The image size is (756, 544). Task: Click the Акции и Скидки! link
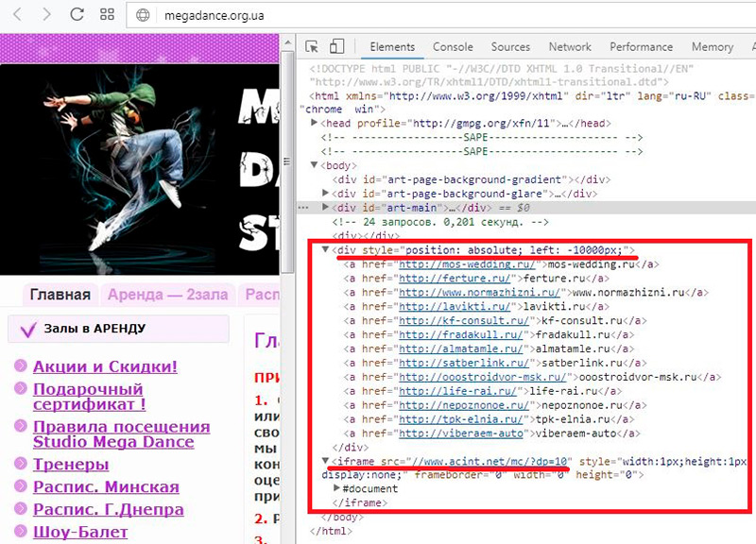pos(105,366)
